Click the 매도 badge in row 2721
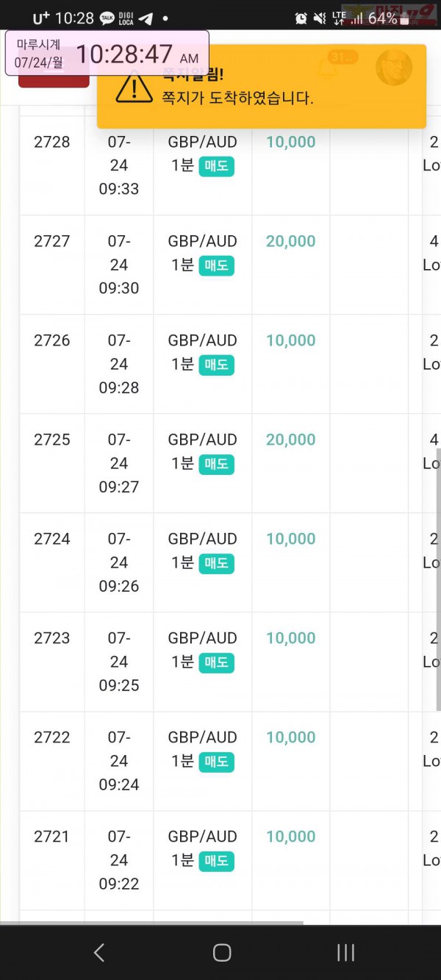This screenshot has height=980, width=441. [x=216, y=861]
